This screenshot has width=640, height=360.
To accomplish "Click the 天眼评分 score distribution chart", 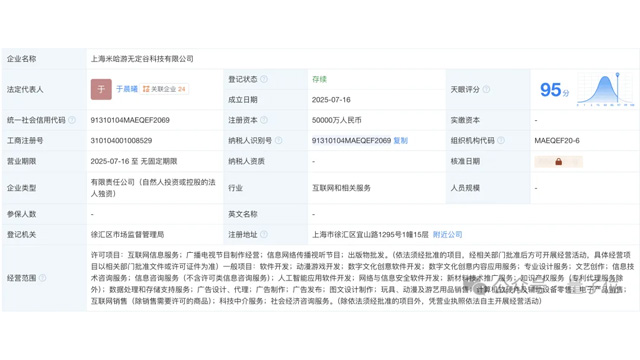I will pos(605,89).
